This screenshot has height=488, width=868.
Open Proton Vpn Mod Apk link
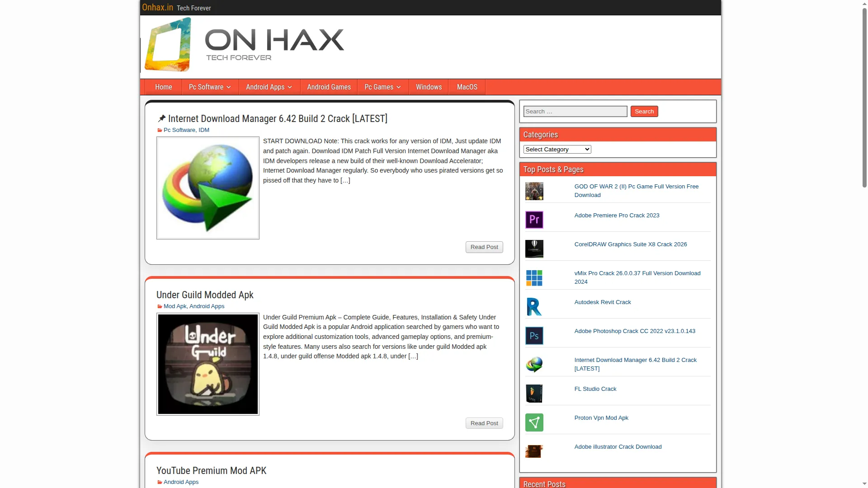pyautogui.click(x=601, y=418)
